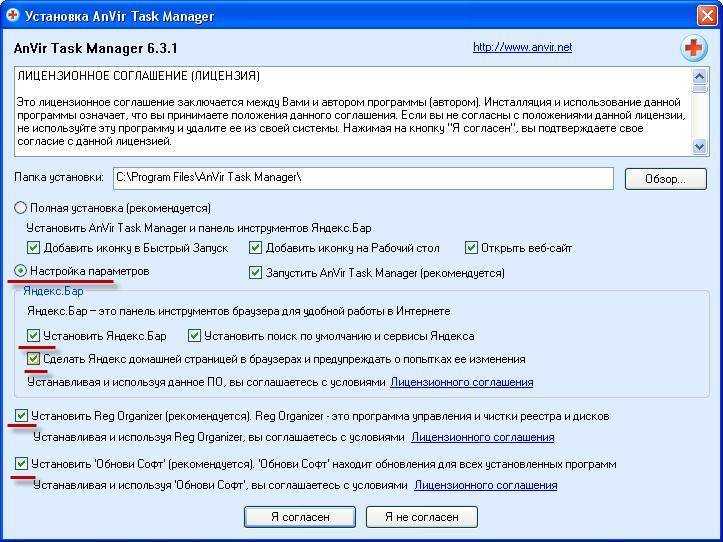The image size is (723, 542).
Task: Toggle Добавить иконку в Быстрый Запуск checkbox
Action: click(x=33, y=248)
